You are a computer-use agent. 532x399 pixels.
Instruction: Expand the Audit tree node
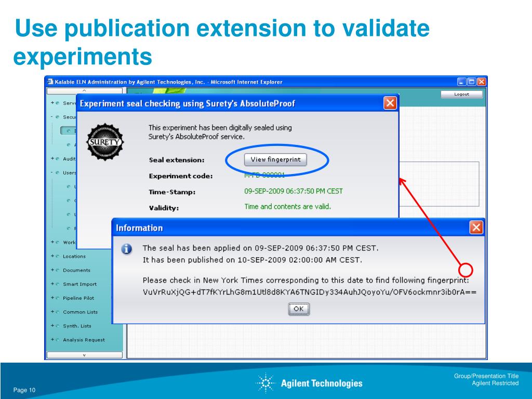click(52, 158)
